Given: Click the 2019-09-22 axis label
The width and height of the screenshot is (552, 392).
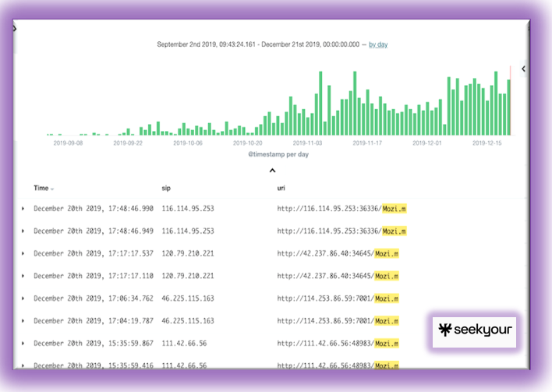Looking at the screenshot, I should coord(128,143).
